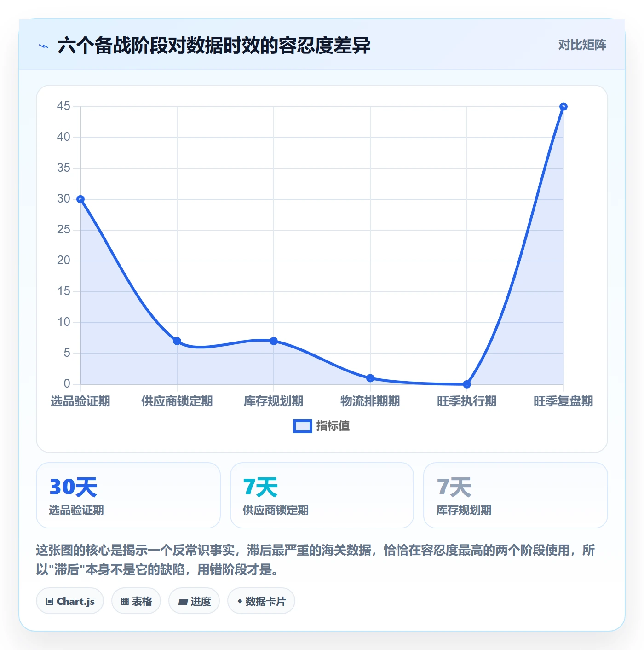The width and height of the screenshot is (644, 650).
Task: Click the diamond icon in the 数据卡片 chip
Action: [240, 601]
